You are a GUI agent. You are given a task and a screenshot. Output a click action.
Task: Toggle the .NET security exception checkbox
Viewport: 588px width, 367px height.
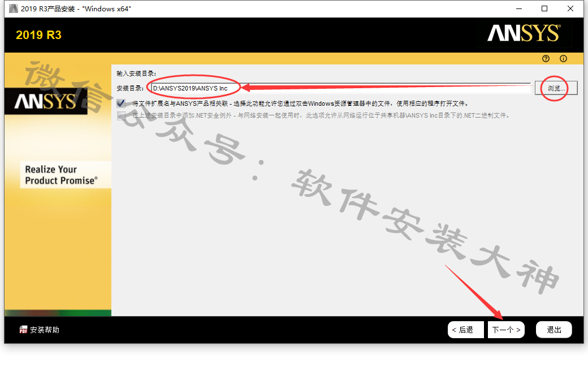coord(121,115)
